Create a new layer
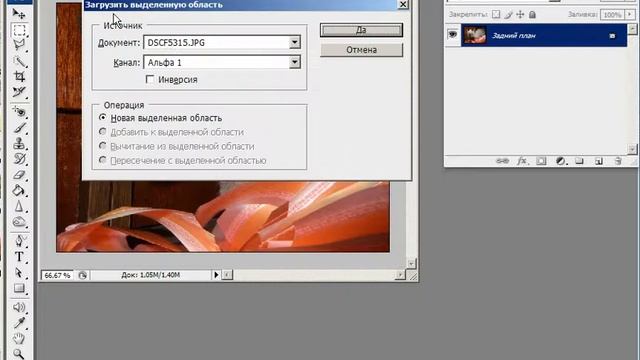Viewport: 640px width, 360px height. point(599,161)
